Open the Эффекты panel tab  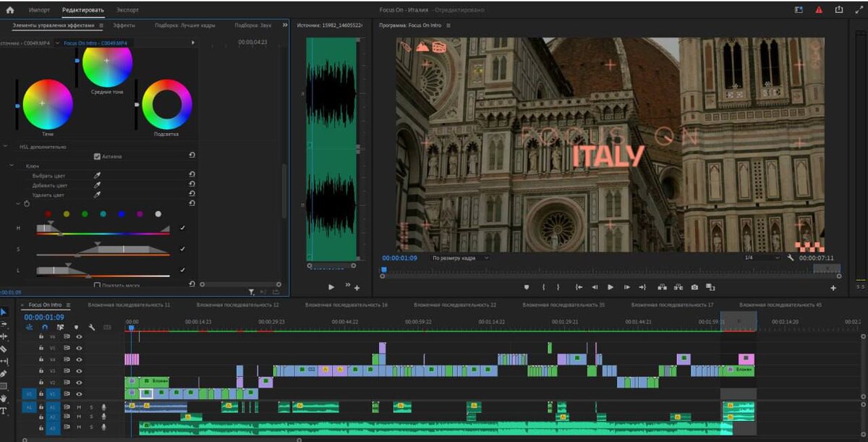click(x=124, y=25)
